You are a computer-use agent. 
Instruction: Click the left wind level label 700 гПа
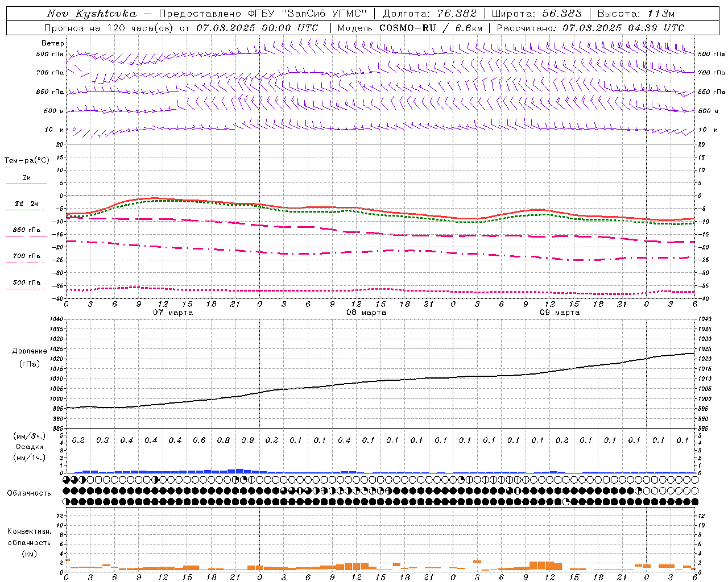tap(50, 73)
